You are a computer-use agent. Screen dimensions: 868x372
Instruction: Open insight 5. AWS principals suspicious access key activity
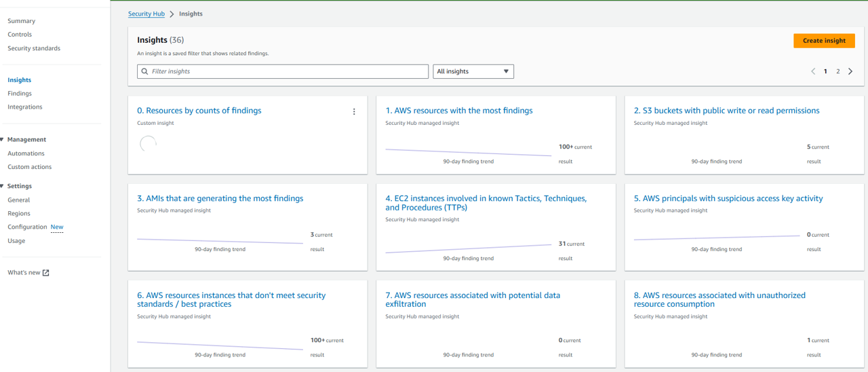coord(728,199)
